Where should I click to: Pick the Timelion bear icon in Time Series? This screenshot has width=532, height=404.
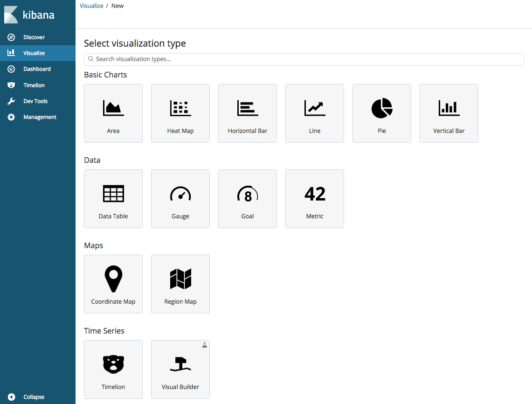(113, 364)
